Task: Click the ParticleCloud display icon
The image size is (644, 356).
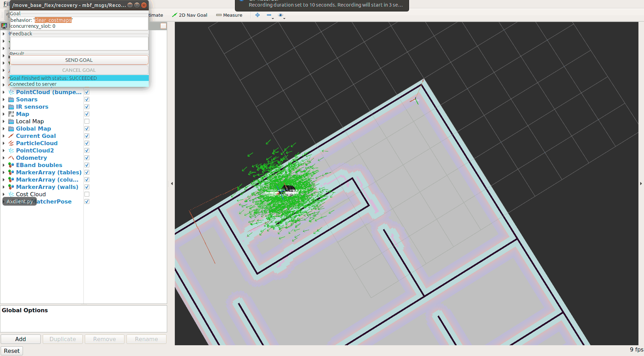Action: (x=11, y=143)
